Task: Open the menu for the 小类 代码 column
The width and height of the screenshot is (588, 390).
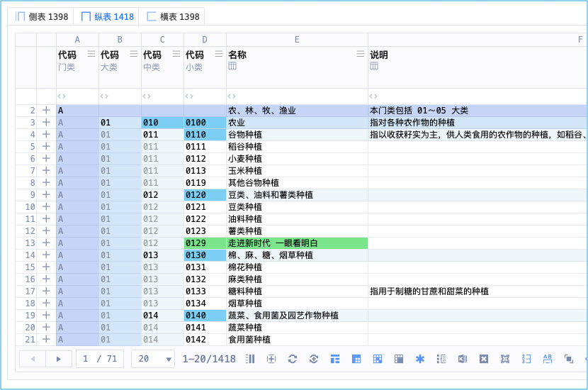Action: coord(219,54)
